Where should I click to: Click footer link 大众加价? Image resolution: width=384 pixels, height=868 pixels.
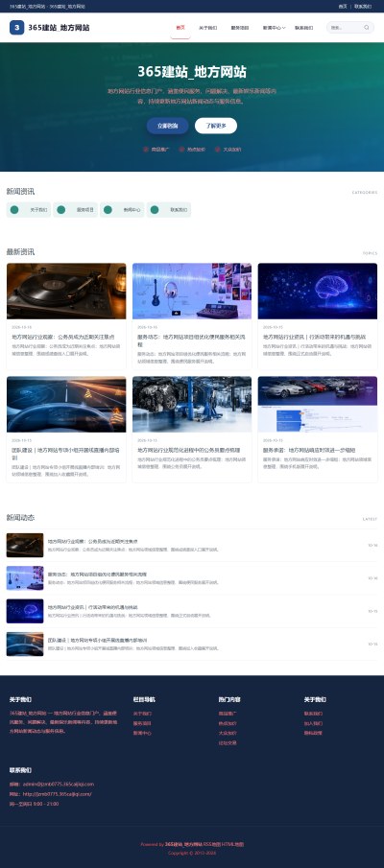[228, 733]
